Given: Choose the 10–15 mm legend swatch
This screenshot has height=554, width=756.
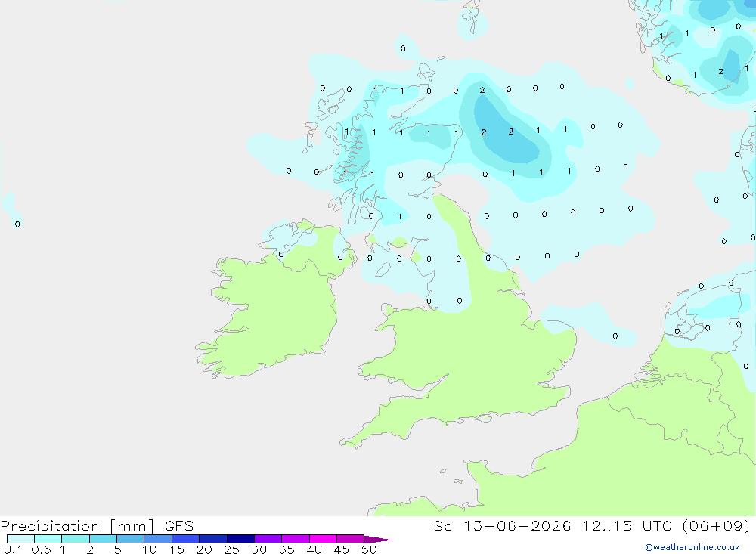Looking at the screenshot, I should point(158,539).
